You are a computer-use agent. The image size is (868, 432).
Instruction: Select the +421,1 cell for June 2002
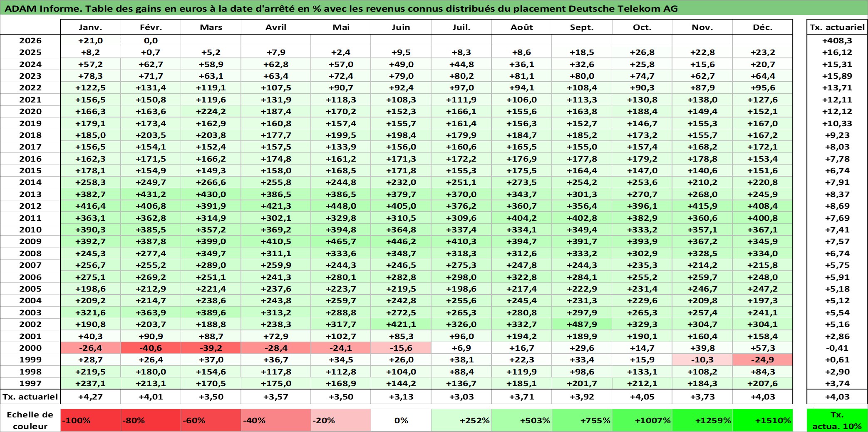[401, 324]
